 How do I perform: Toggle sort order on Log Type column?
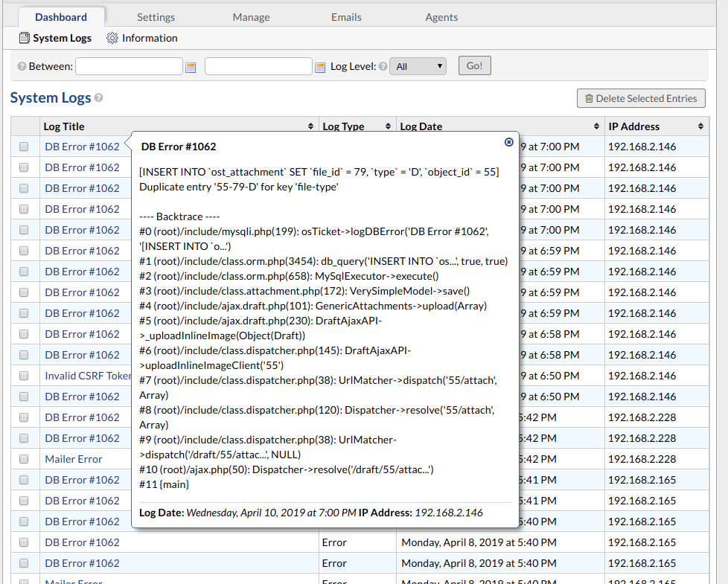pos(388,126)
